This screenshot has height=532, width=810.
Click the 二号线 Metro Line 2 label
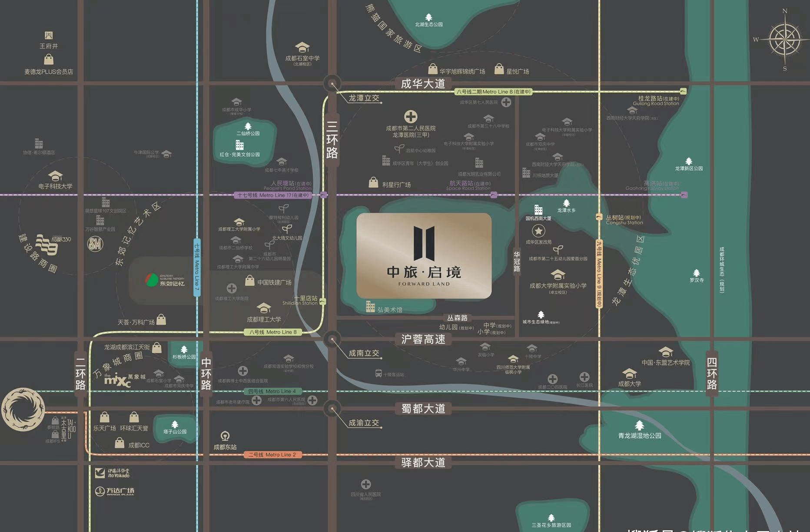[272, 455]
